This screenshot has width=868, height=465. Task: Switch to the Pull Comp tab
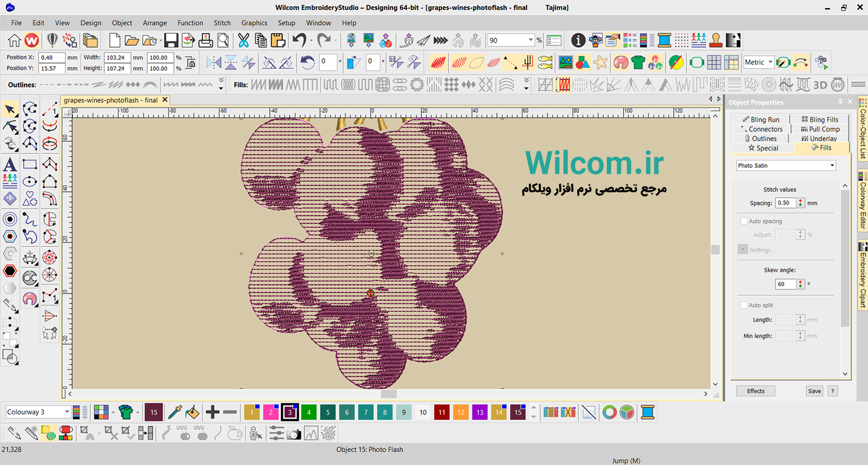tap(819, 129)
